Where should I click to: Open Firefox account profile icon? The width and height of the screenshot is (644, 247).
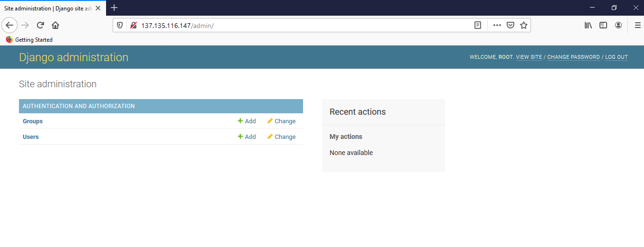pyautogui.click(x=618, y=25)
